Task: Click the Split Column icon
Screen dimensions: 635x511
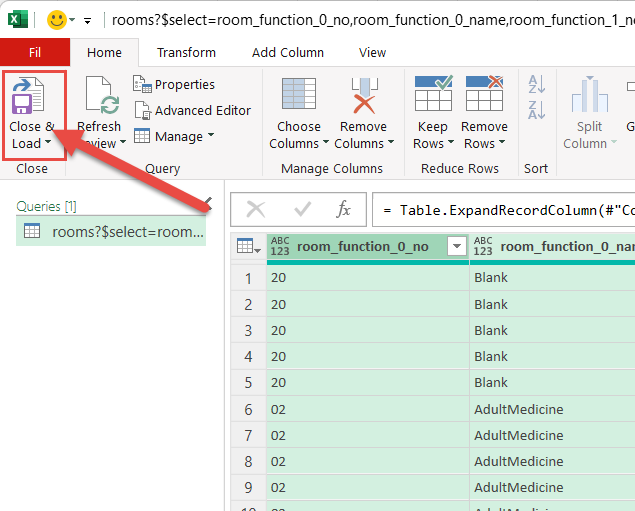Action: pos(590,96)
